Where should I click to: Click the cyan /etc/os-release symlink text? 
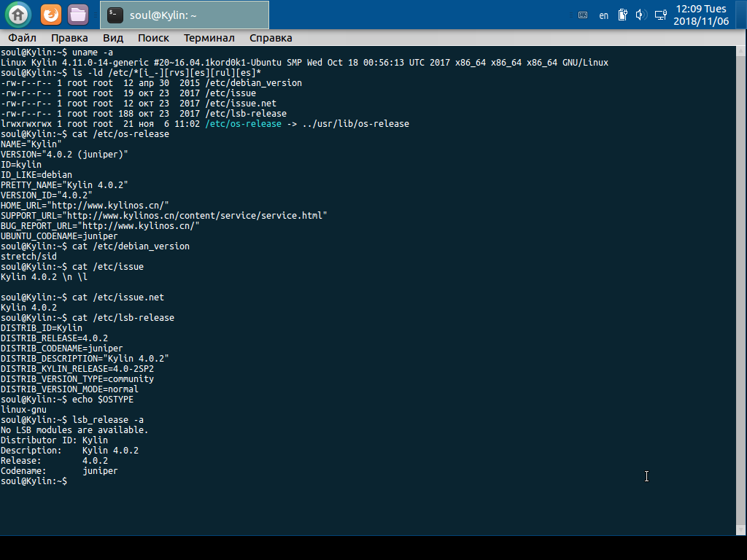pyautogui.click(x=243, y=124)
